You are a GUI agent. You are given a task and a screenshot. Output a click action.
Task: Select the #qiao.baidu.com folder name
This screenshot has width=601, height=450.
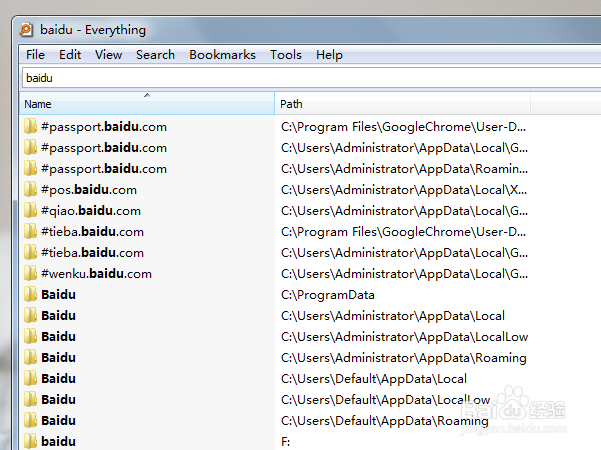point(91,210)
